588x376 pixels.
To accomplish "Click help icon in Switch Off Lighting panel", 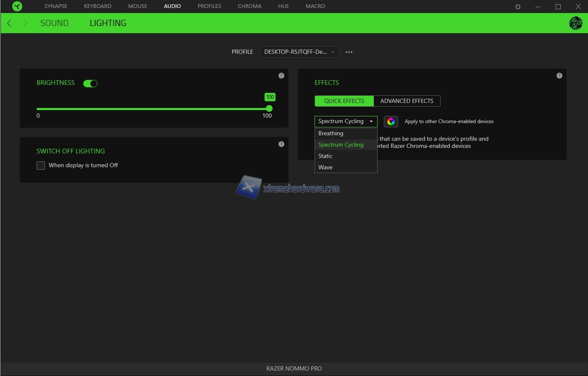I will pos(281,144).
